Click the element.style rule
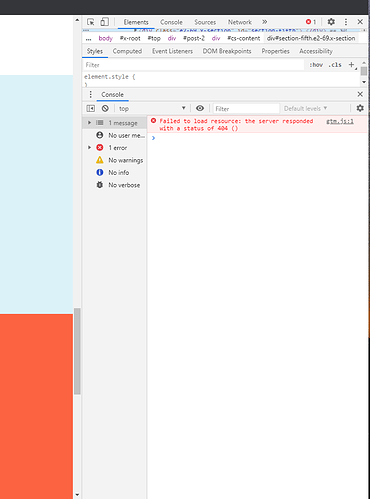Viewport: 370px width, 499px height. coord(110,77)
